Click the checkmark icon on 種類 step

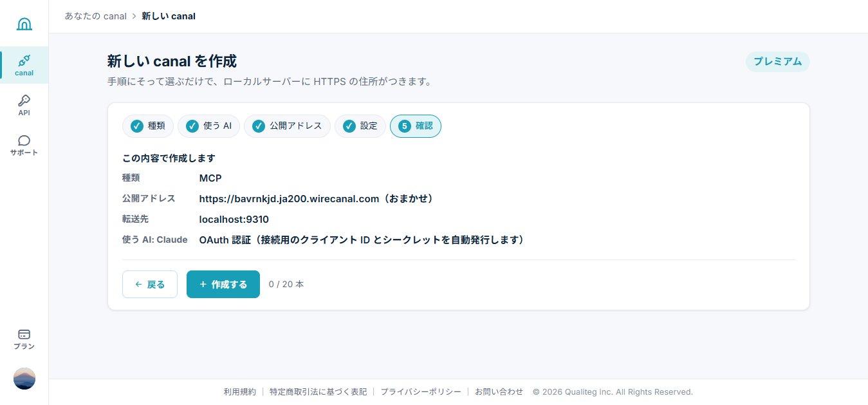pos(136,126)
